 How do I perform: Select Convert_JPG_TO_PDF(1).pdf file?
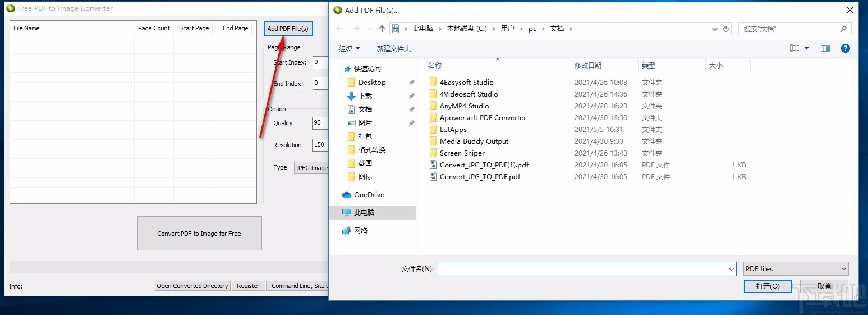pos(484,165)
